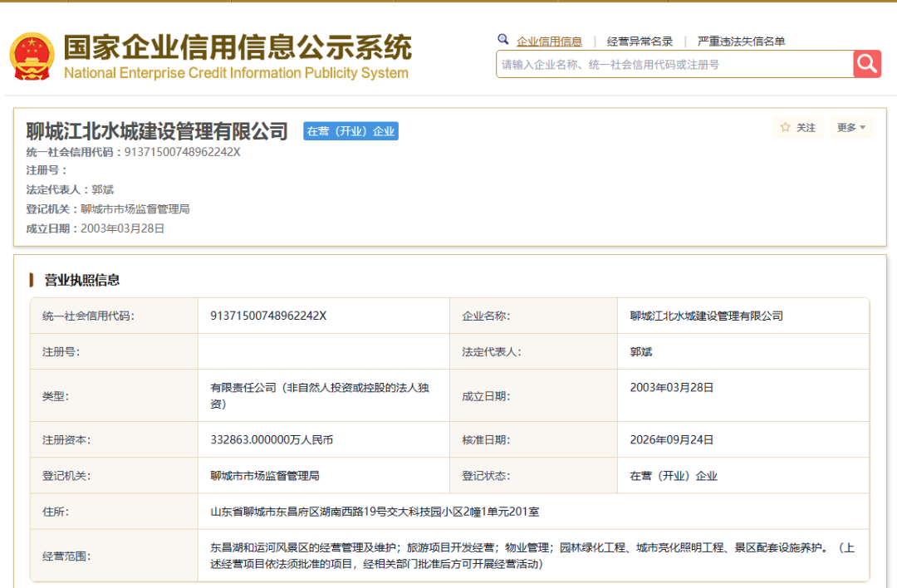Click the 统一社会信用代码: table label

coord(88,316)
